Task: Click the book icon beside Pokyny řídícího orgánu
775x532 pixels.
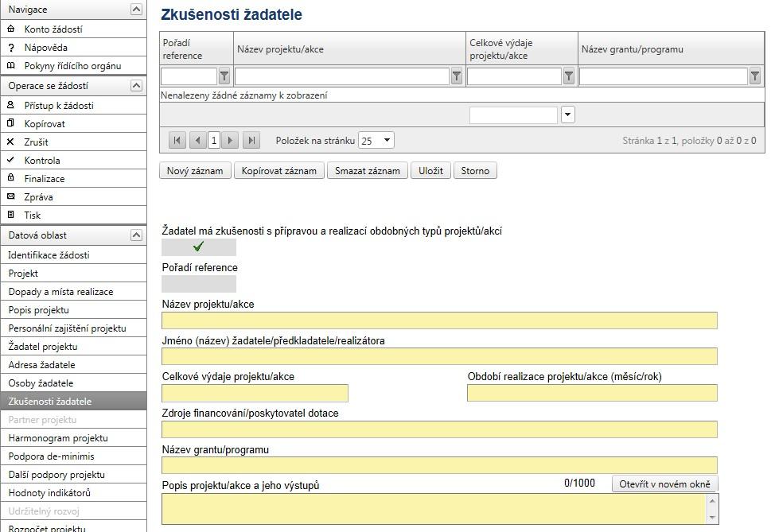Action: (x=11, y=66)
